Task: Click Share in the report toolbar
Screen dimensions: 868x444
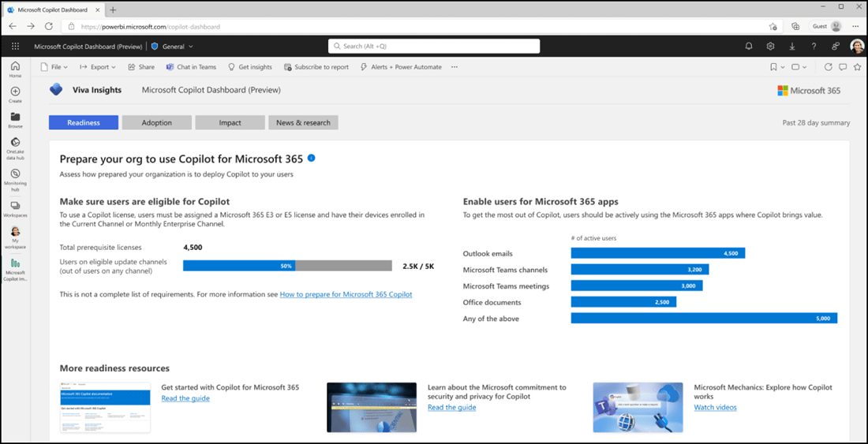Action: (x=141, y=67)
